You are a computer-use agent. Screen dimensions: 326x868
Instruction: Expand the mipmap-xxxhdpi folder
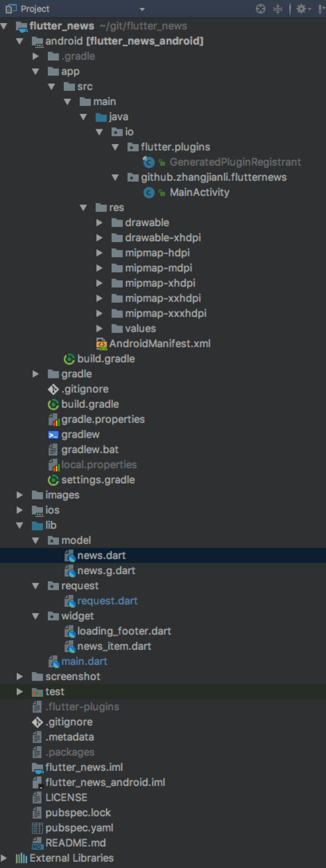click(99, 313)
